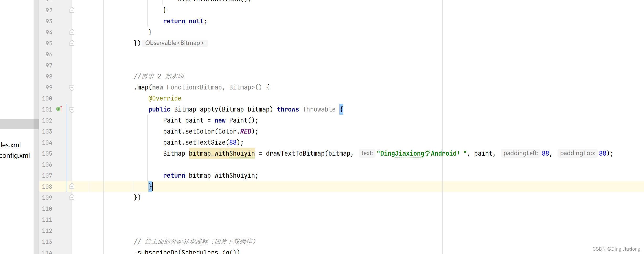Click the bitmap_withShuiyin variable on line 105
The width and height of the screenshot is (644, 254).
click(222, 153)
